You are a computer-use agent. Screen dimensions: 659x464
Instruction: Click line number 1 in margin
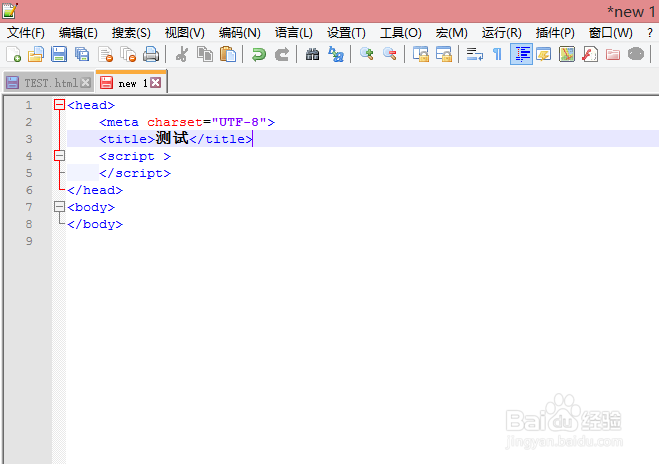[29, 105]
